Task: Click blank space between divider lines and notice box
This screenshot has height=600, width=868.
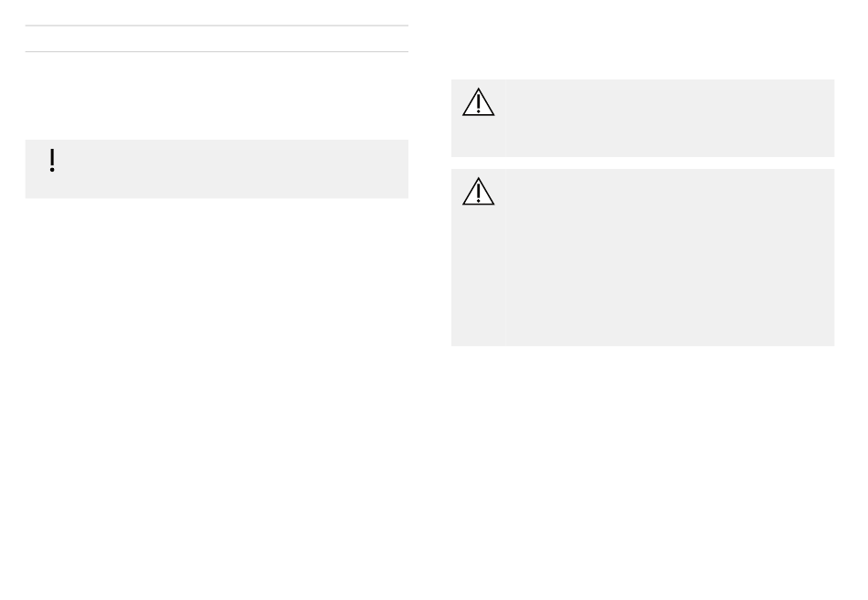Action: [217, 96]
